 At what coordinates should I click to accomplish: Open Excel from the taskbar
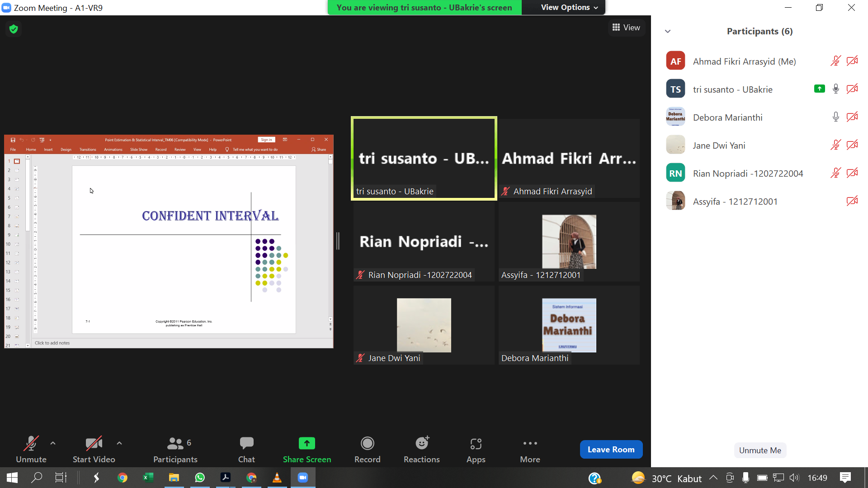tap(148, 478)
